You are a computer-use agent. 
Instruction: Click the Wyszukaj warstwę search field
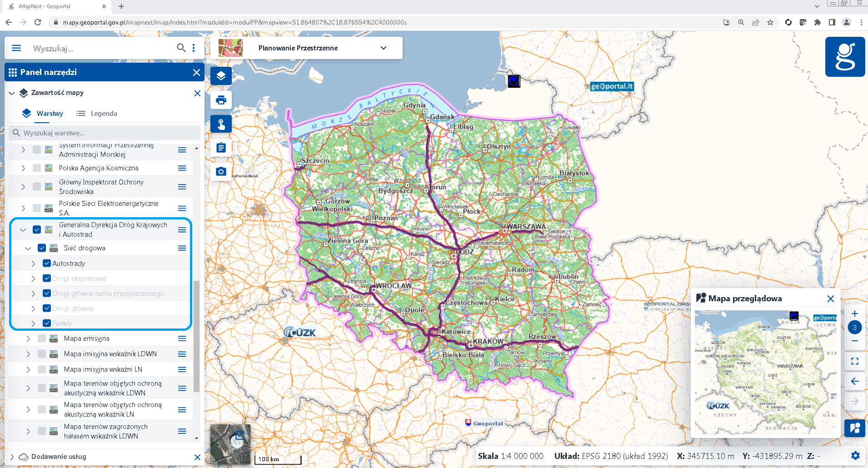tap(105, 133)
